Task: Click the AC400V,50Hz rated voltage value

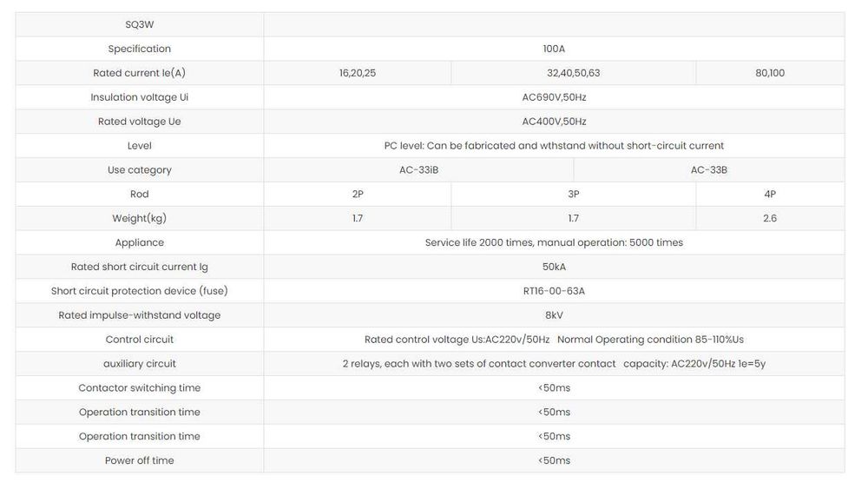Action: point(554,122)
